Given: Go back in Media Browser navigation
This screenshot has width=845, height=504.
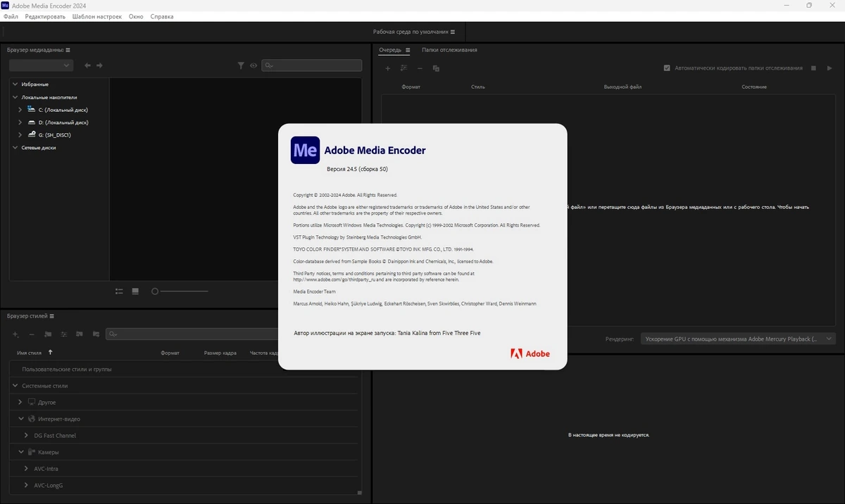Looking at the screenshot, I should [x=87, y=65].
